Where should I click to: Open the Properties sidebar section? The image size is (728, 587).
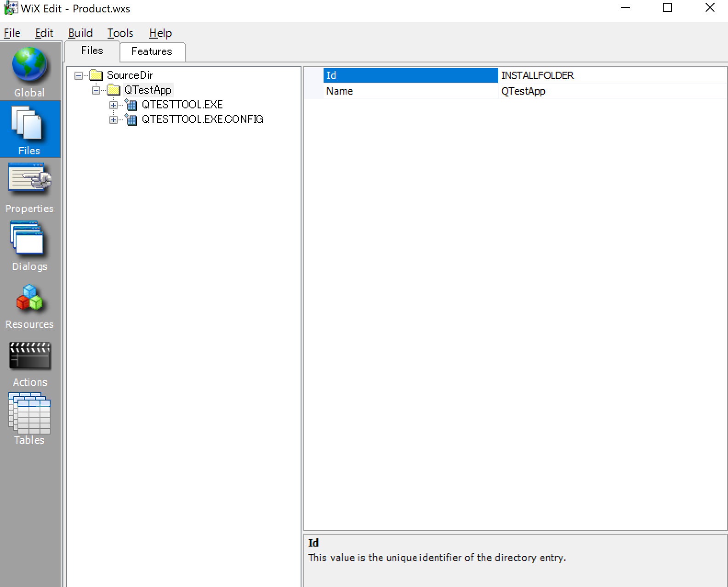click(x=29, y=188)
